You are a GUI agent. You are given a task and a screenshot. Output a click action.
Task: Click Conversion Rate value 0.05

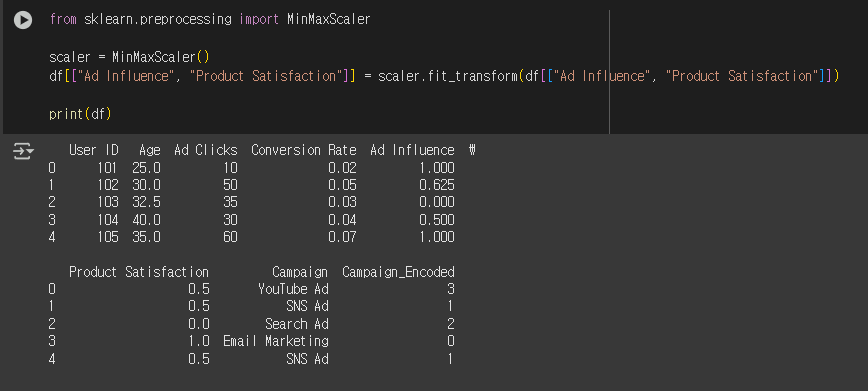(x=343, y=185)
